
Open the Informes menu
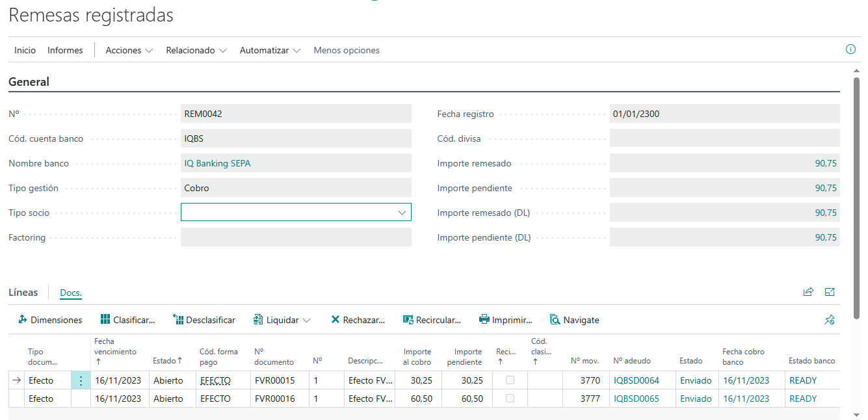65,50
